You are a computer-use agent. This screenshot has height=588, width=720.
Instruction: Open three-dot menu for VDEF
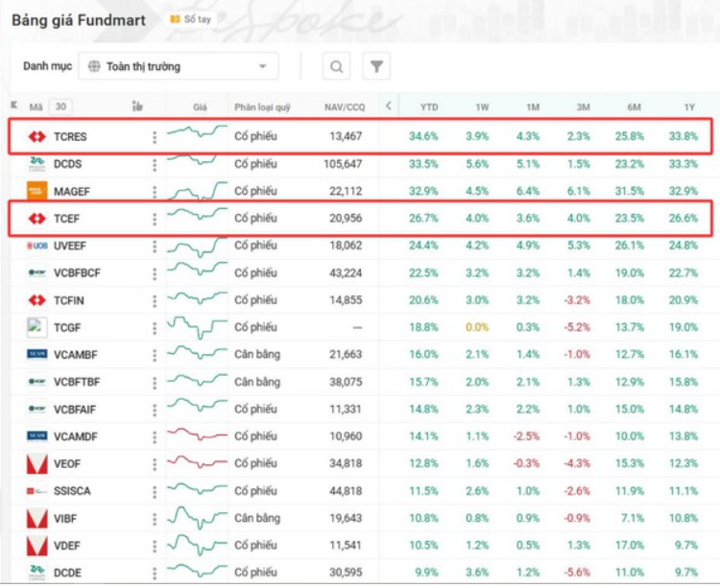(x=155, y=546)
